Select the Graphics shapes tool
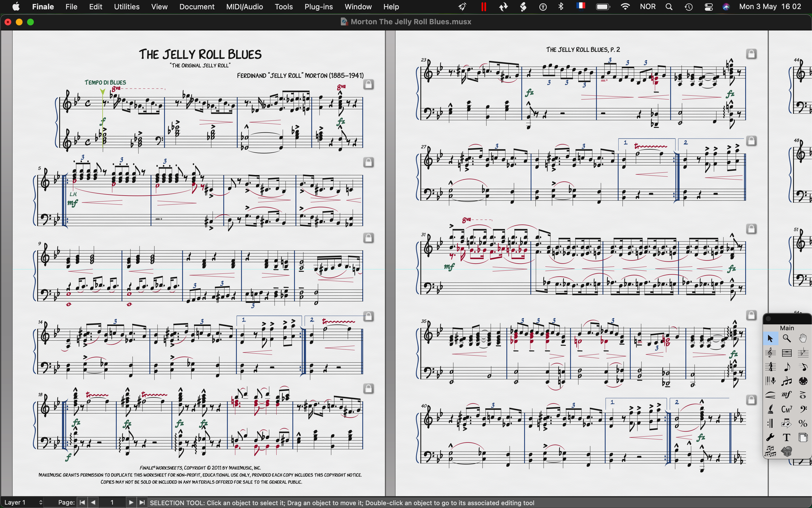 click(787, 452)
